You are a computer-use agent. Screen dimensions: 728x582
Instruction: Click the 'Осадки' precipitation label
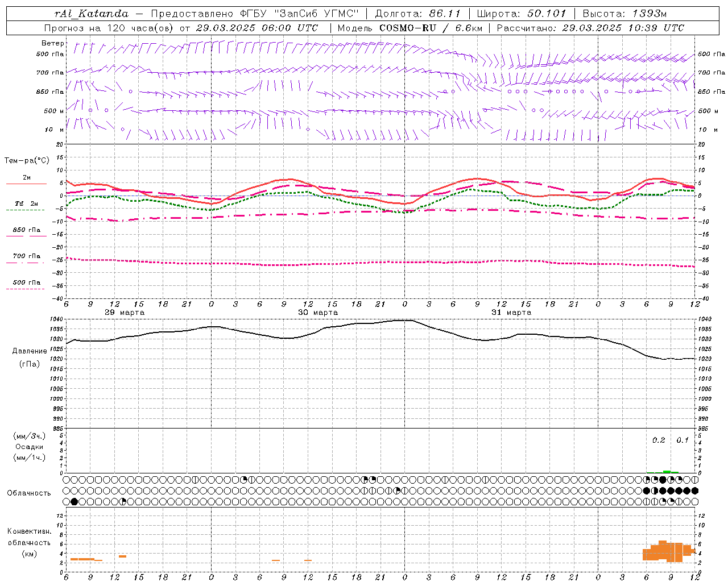pos(30,447)
